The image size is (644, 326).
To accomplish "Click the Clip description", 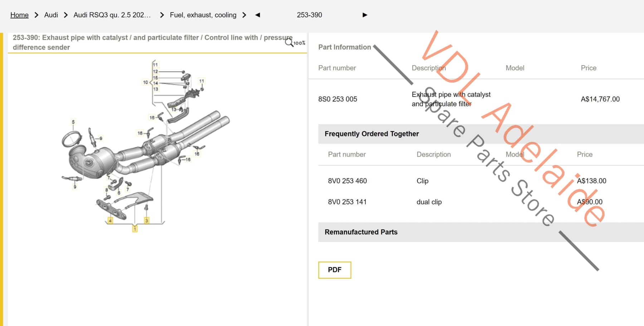I will (422, 181).
